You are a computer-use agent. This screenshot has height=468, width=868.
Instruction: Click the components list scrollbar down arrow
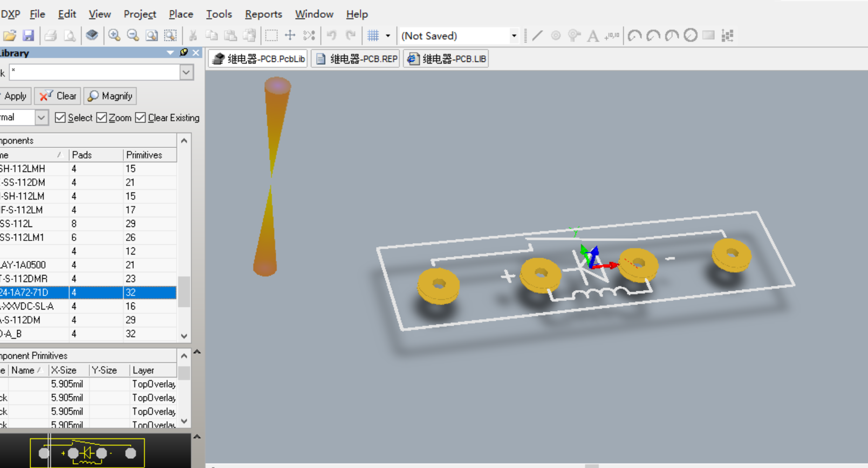tap(184, 336)
